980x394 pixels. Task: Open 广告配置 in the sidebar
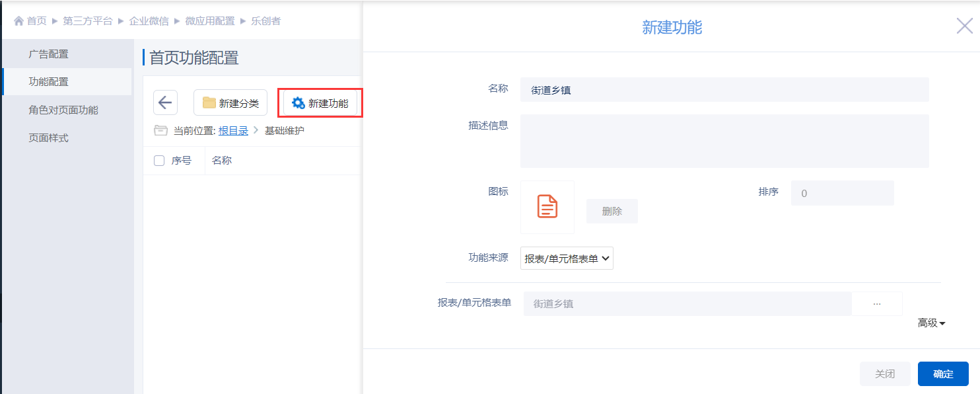pos(48,54)
